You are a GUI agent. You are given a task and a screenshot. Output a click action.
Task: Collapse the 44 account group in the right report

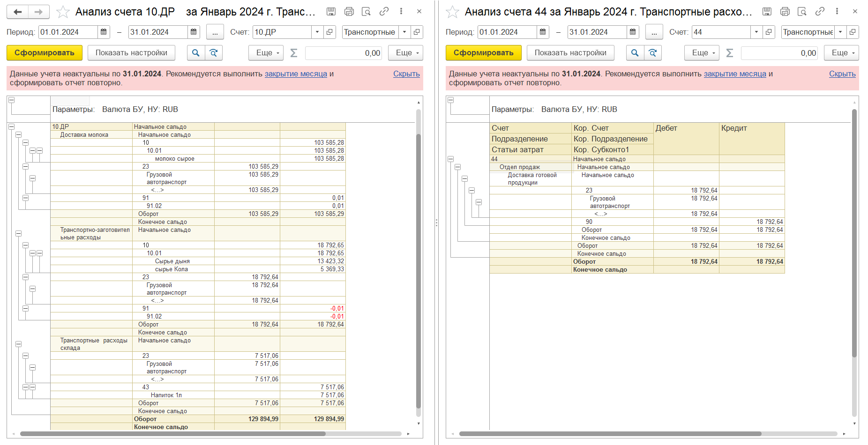click(451, 159)
